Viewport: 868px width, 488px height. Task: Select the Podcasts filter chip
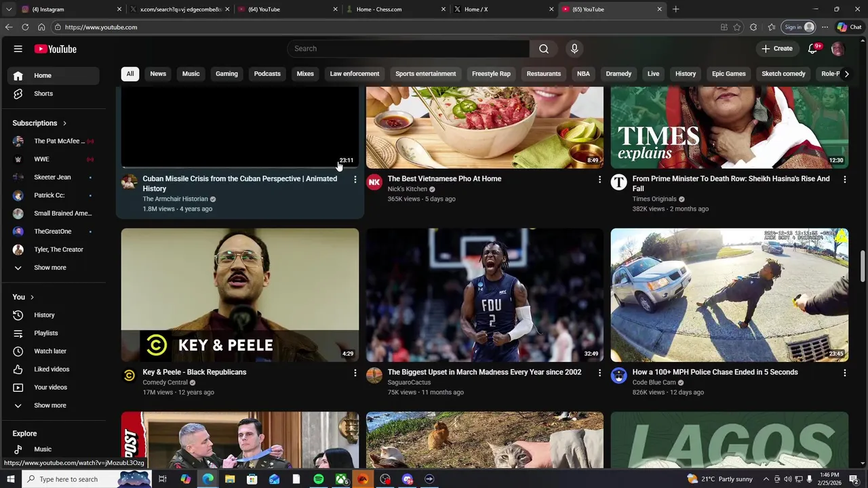click(x=267, y=74)
